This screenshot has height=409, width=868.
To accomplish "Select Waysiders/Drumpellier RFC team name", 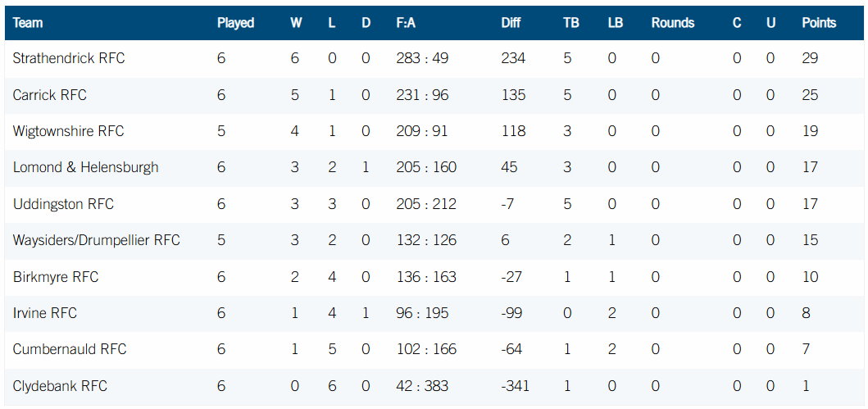I will point(96,240).
